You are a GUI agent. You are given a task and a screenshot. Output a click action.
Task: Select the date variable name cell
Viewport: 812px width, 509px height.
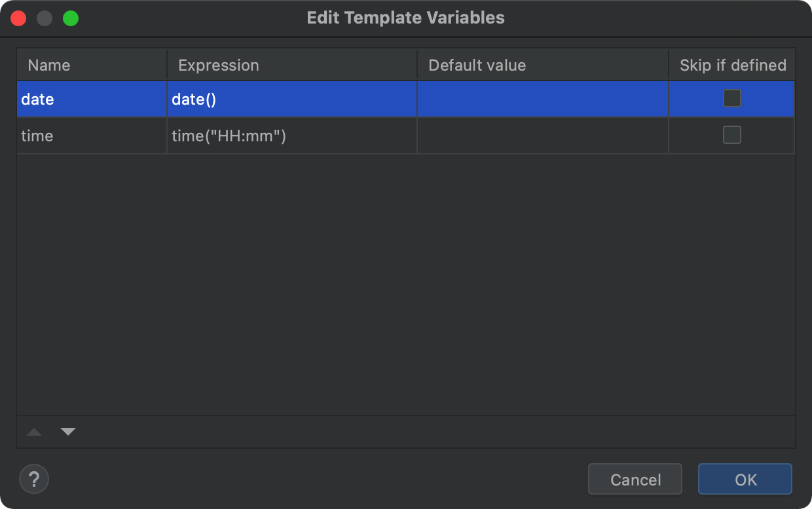click(92, 99)
